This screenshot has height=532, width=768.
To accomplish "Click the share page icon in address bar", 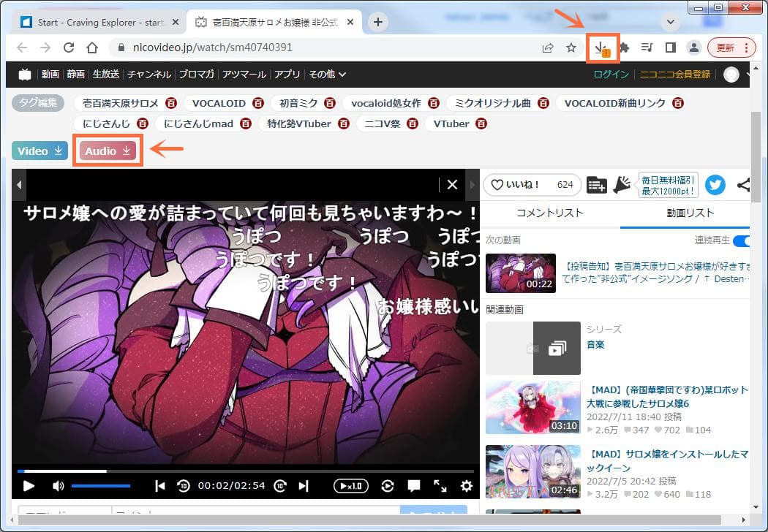I will click(x=548, y=47).
